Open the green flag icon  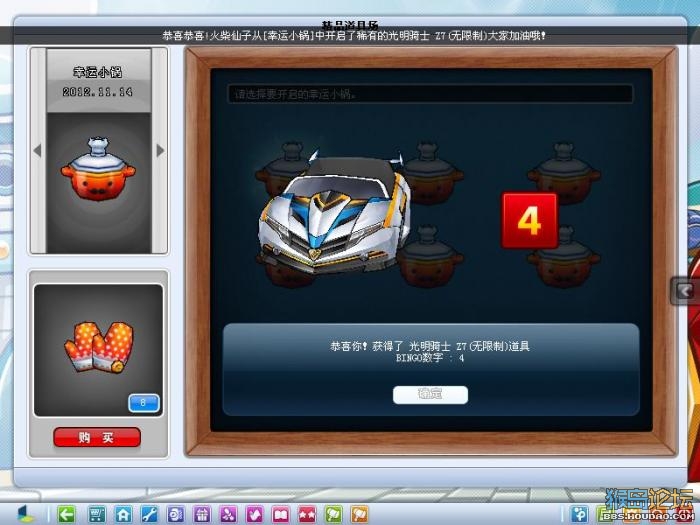coord(333,514)
